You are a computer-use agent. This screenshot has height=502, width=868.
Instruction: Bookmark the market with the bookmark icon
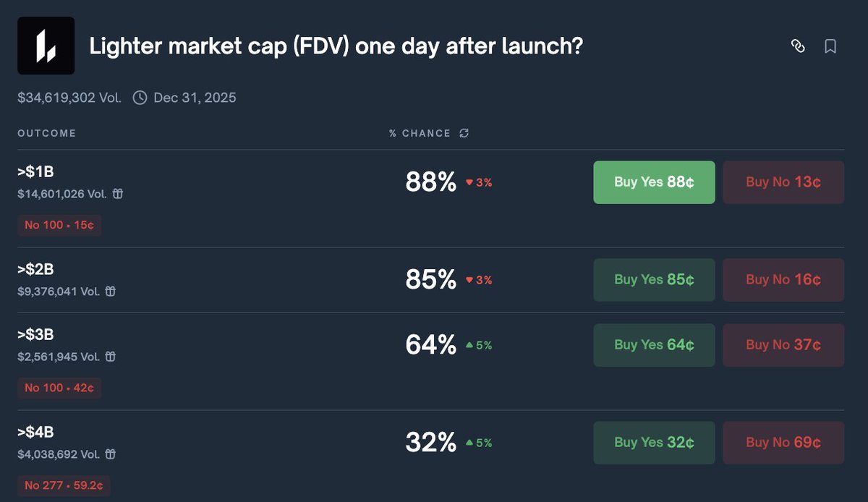830,46
